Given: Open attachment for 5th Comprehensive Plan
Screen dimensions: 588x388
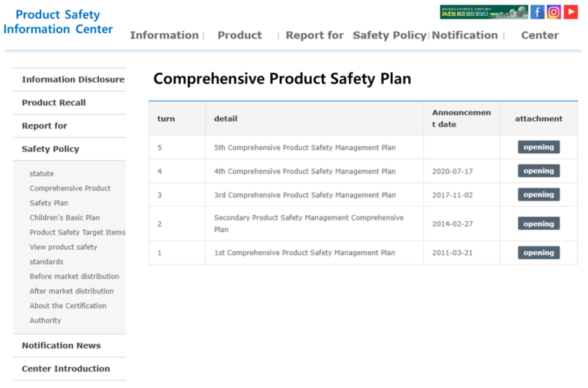Looking at the screenshot, I should [538, 147].
